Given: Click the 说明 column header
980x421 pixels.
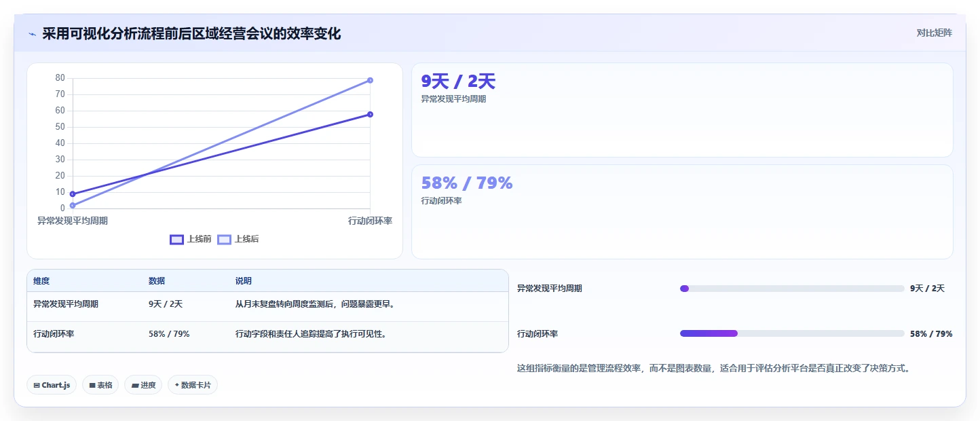Looking at the screenshot, I should tap(244, 281).
